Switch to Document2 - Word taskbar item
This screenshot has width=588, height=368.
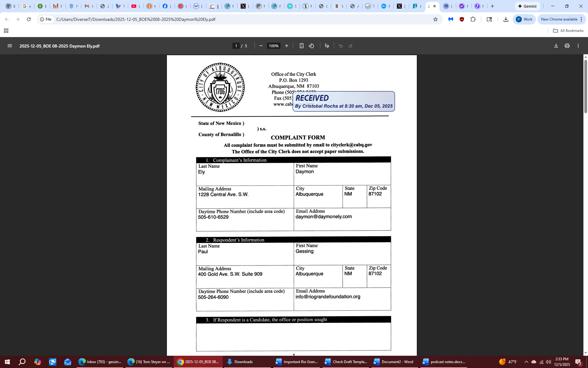pos(394,362)
